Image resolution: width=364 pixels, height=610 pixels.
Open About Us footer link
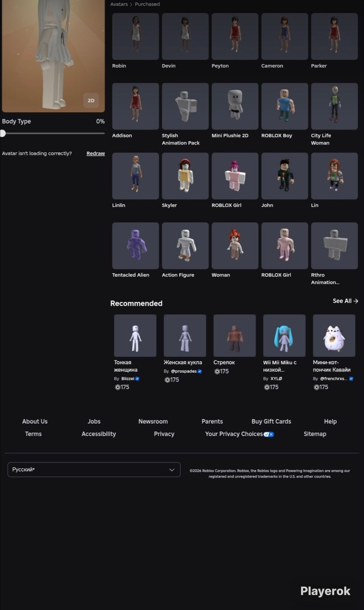pyautogui.click(x=35, y=421)
